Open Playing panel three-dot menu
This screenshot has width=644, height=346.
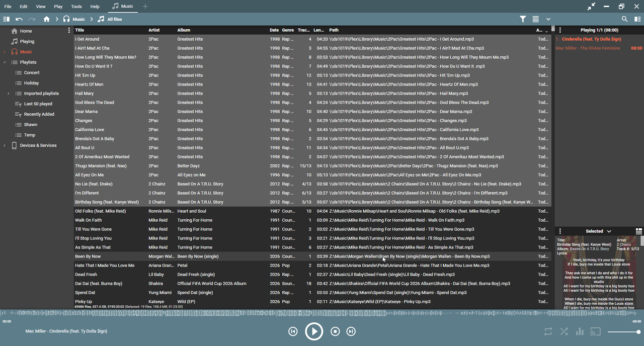(x=560, y=30)
